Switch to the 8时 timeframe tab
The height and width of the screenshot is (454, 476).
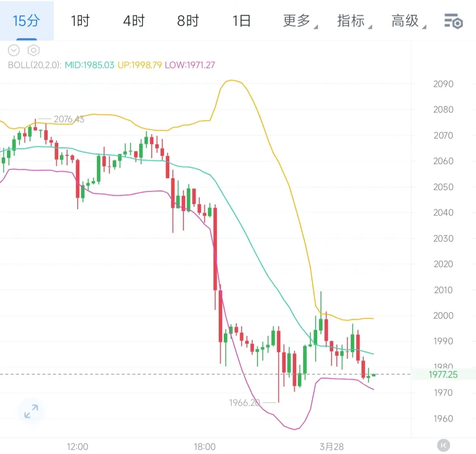(x=188, y=21)
